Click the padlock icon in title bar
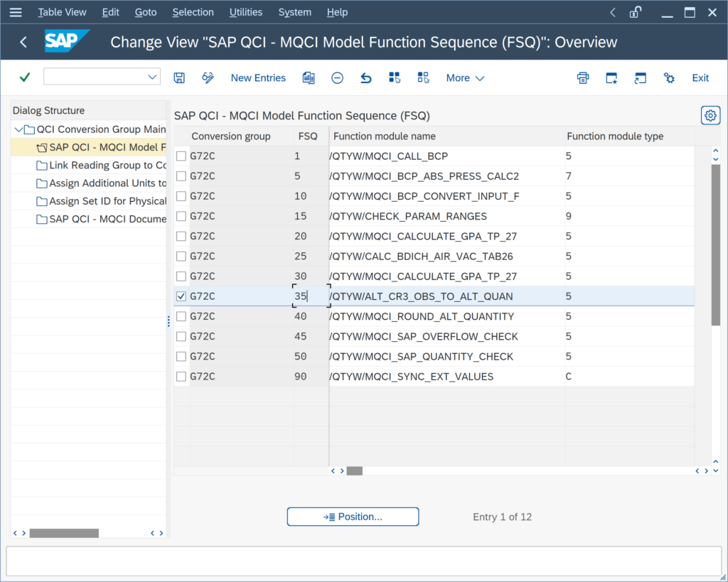 [x=635, y=13]
